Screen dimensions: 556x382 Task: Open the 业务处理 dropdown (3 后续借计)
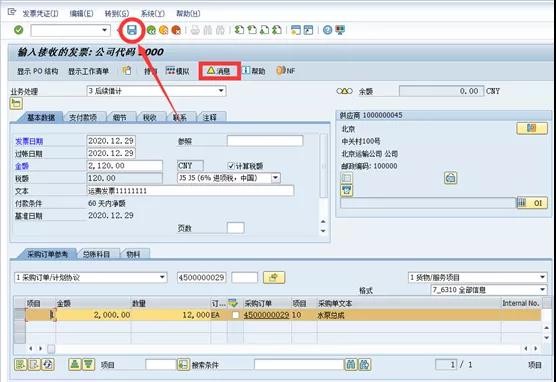(221, 91)
